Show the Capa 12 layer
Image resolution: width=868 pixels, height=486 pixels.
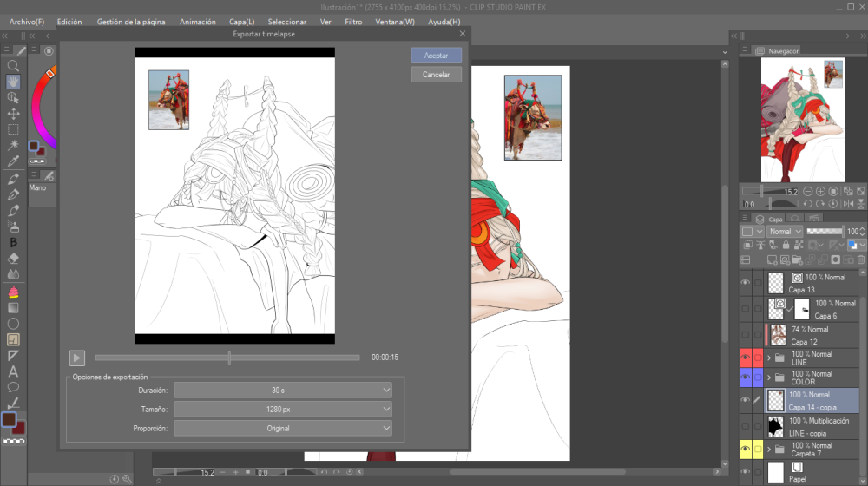pos(746,335)
